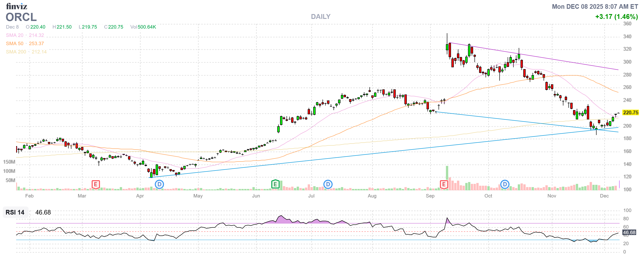The image size is (644, 259).
Task: Switch to the Dec section of the timeline
Action: (605, 196)
